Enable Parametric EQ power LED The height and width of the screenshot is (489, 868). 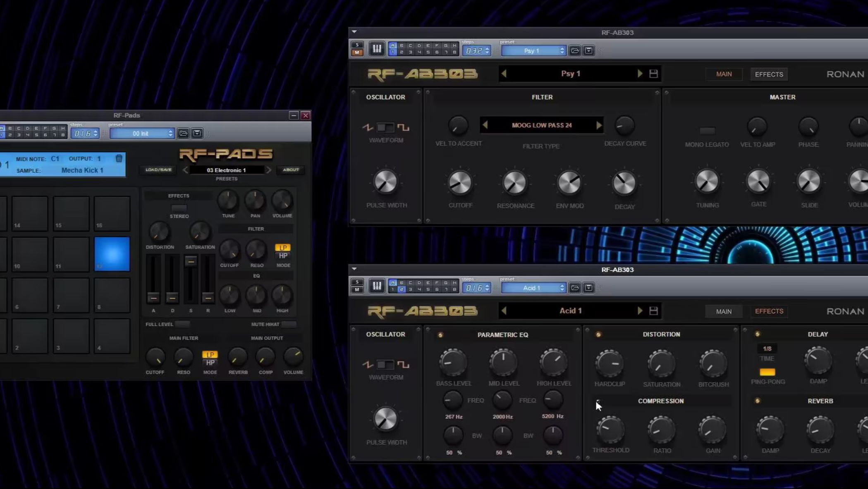(440, 335)
